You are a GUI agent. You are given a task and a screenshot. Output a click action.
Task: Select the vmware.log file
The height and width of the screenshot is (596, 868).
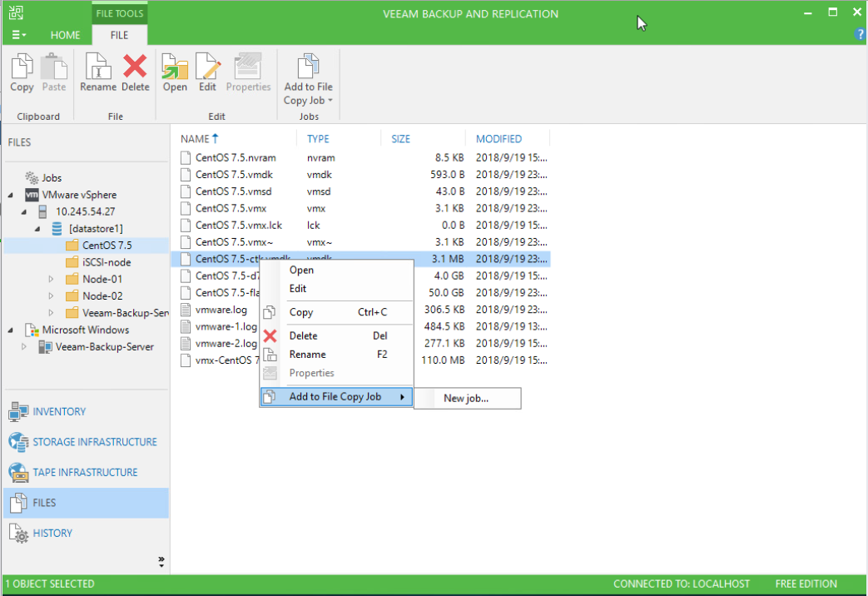[221, 310]
